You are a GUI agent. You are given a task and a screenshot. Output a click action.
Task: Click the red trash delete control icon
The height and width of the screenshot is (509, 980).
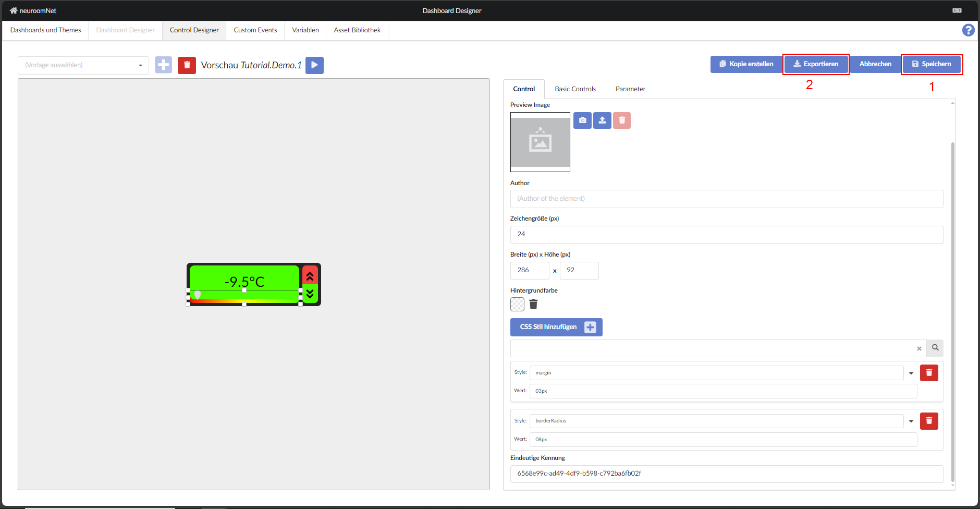click(187, 65)
